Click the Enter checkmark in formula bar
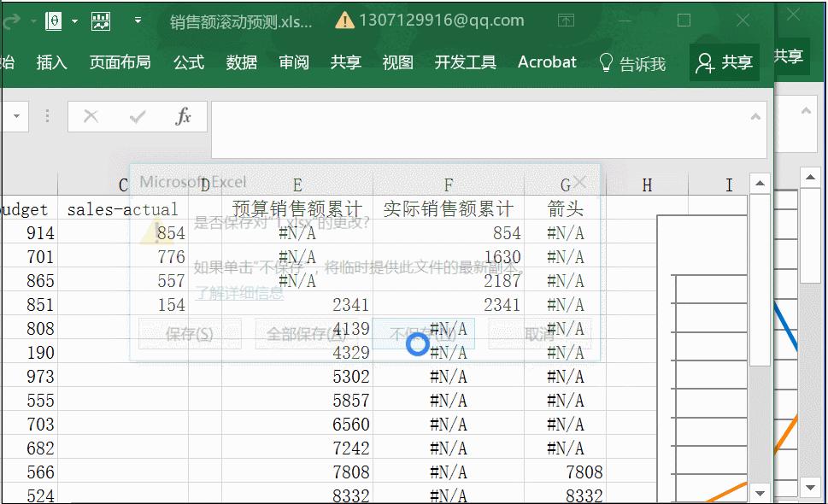 [x=134, y=115]
